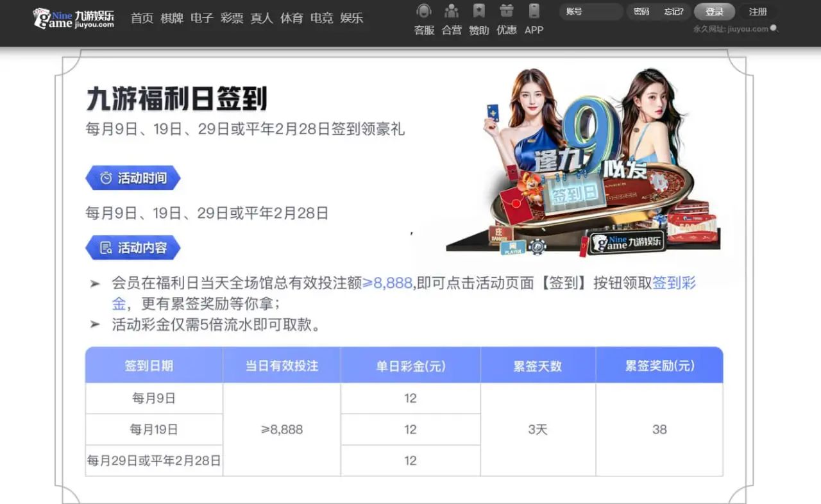Click the 12 bonus in the 每月19日 row
Image resolution: width=821 pixels, height=504 pixels.
pyautogui.click(x=410, y=429)
